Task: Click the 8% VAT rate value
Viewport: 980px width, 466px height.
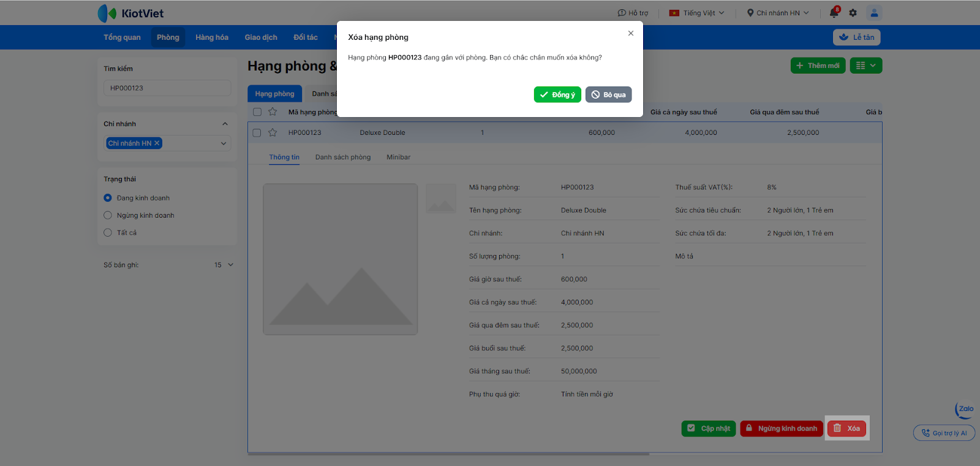Action: [x=772, y=188]
